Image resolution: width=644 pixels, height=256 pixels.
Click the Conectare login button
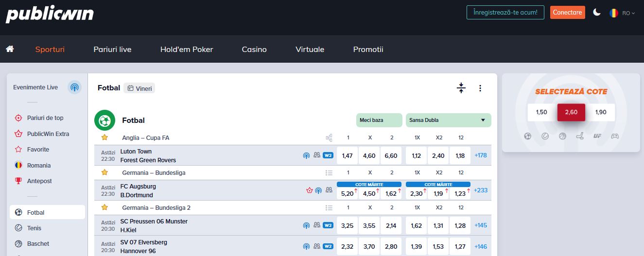pos(567,13)
